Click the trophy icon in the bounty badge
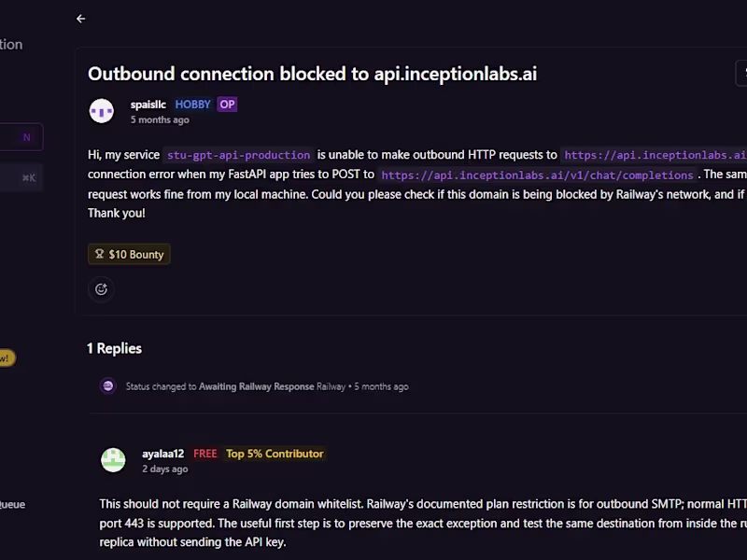Viewport: 747px width, 560px height. coord(99,254)
